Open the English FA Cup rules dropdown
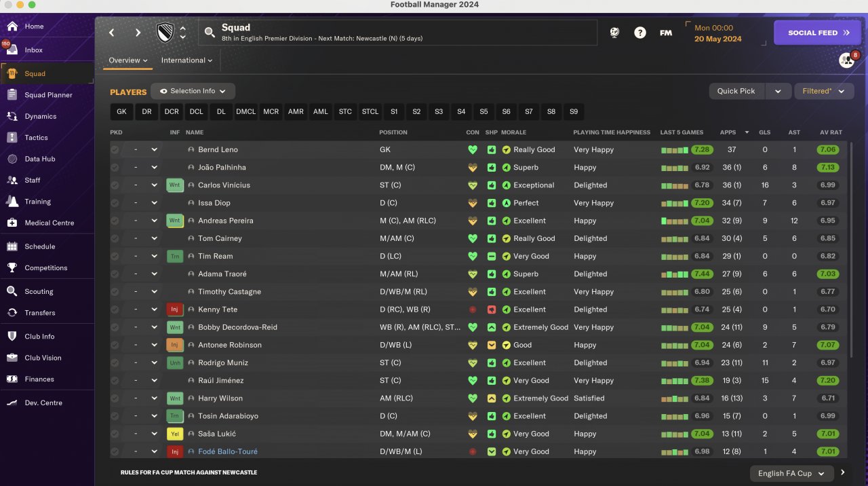This screenshot has width=868, height=486. tap(791, 473)
